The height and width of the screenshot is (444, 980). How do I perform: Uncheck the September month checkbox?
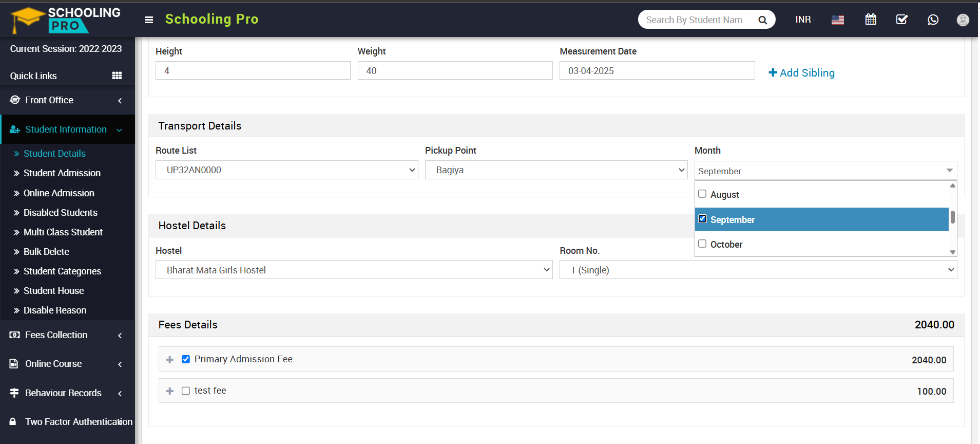(702, 219)
